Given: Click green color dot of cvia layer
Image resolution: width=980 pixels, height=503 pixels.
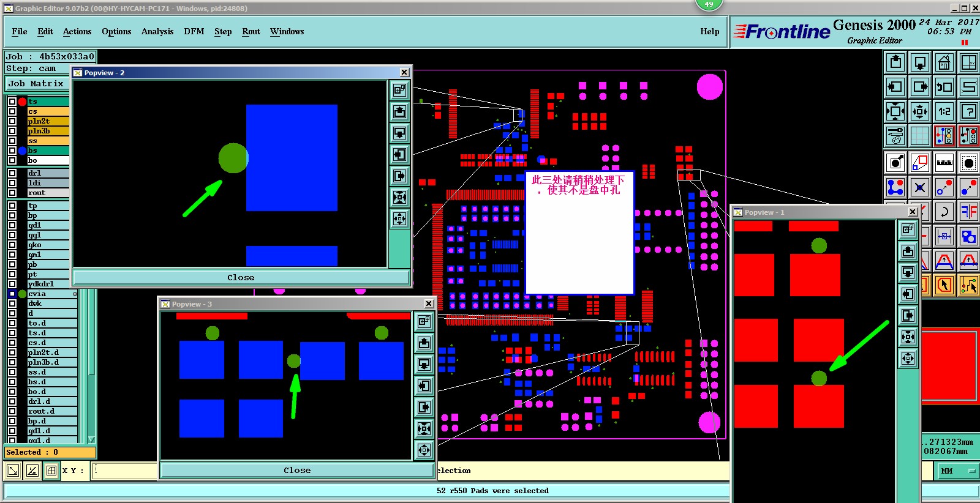Looking at the screenshot, I should (x=23, y=294).
